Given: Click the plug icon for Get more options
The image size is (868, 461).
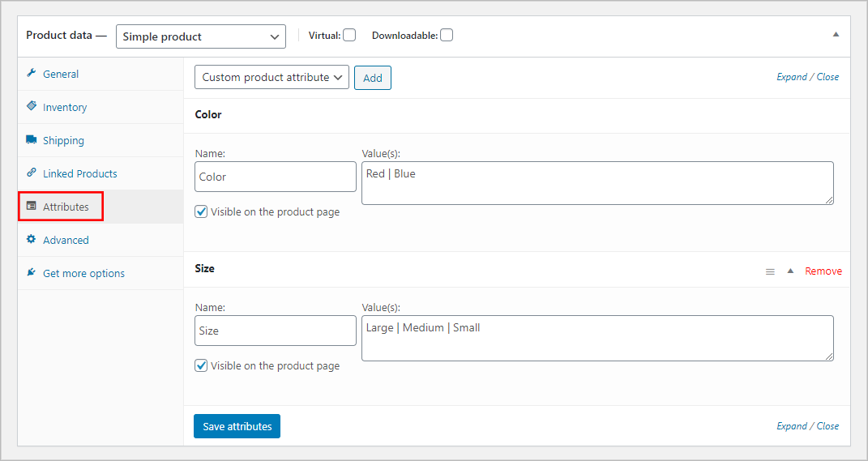Looking at the screenshot, I should (x=32, y=272).
